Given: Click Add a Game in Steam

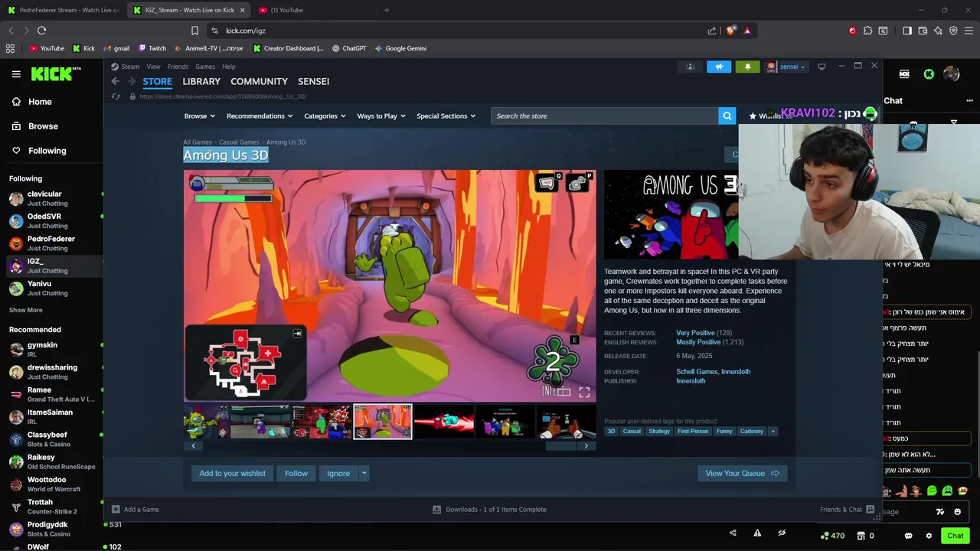Looking at the screenshot, I should click(x=136, y=510).
